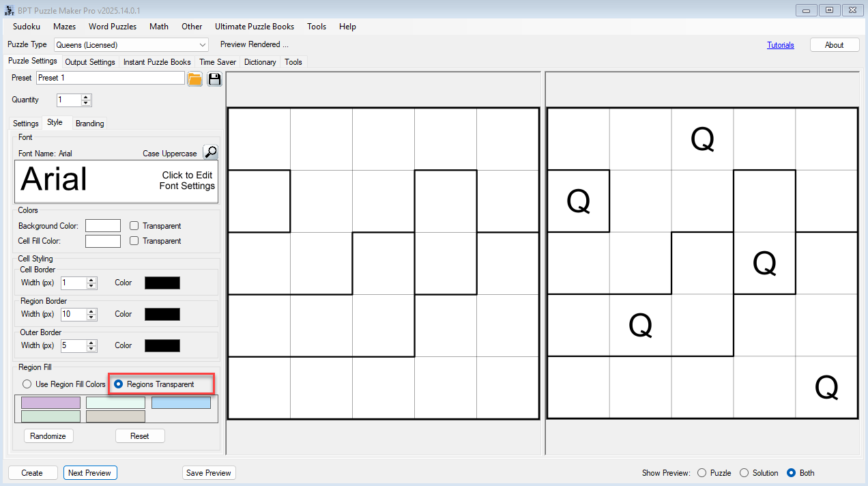Enable Cell Fill Color Transparent checkbox

pos(134,241)
